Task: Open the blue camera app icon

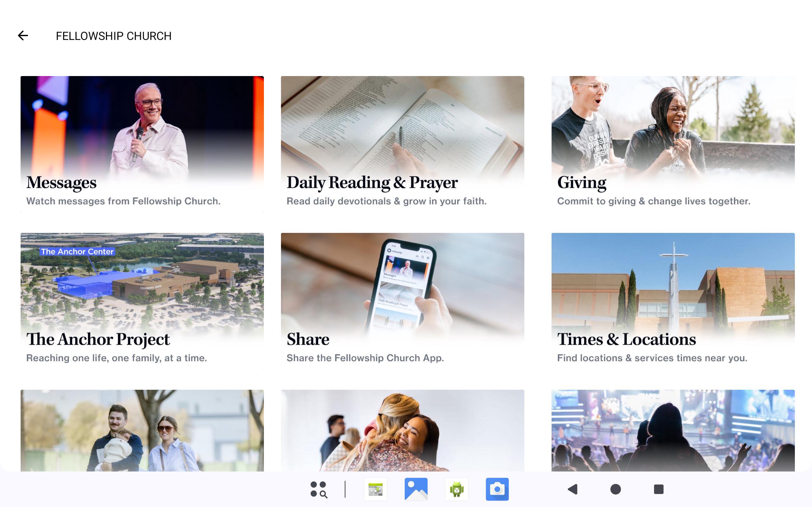Action: click(x=497, y=489)
